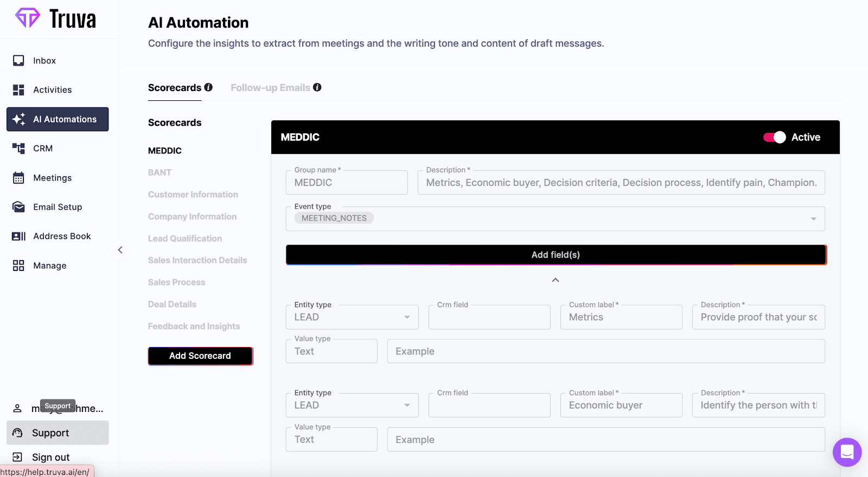
Task: Click the Activities dashboard icon
Action: [x=18, y=90]
